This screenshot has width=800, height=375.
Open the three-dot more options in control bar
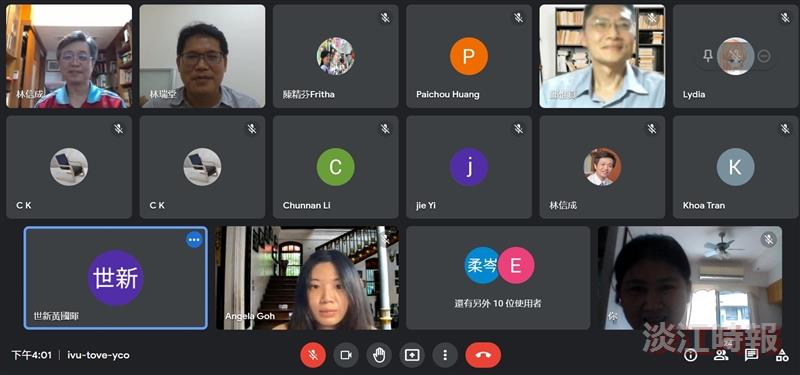[x=445, y=355]
